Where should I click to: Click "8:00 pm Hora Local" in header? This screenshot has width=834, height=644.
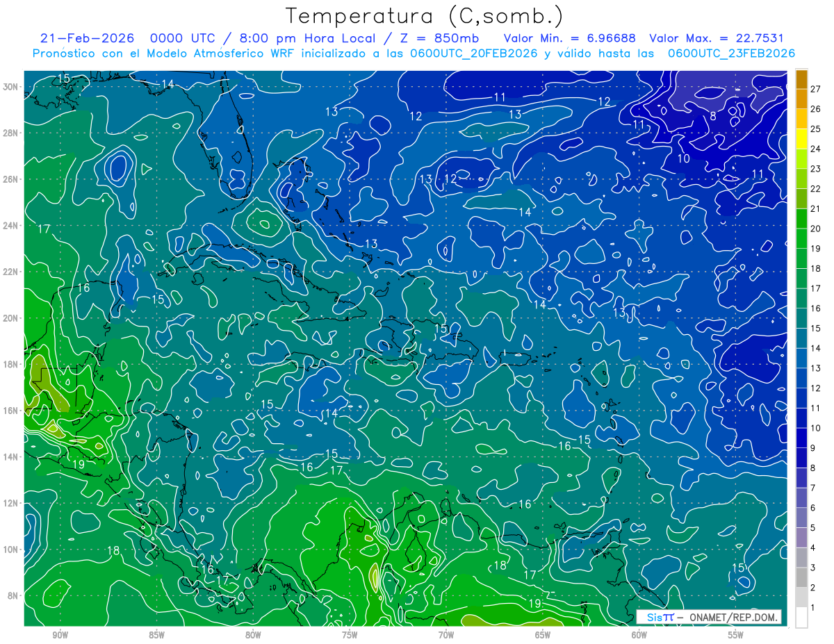click(x=306, y=38)
